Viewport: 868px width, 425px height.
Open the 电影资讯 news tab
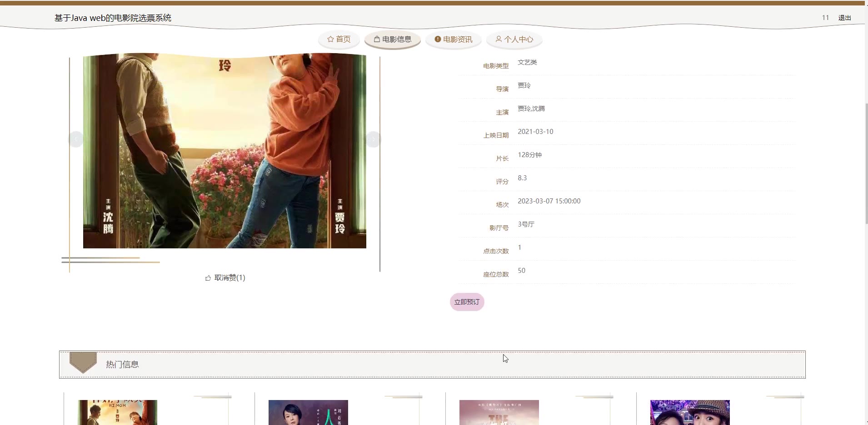coord(453,40)
